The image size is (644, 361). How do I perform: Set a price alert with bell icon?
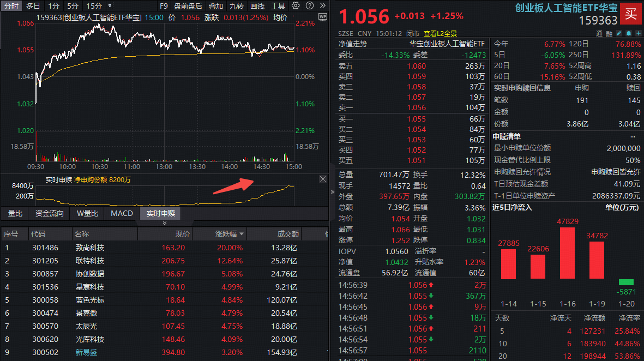[x=628, y=33]
